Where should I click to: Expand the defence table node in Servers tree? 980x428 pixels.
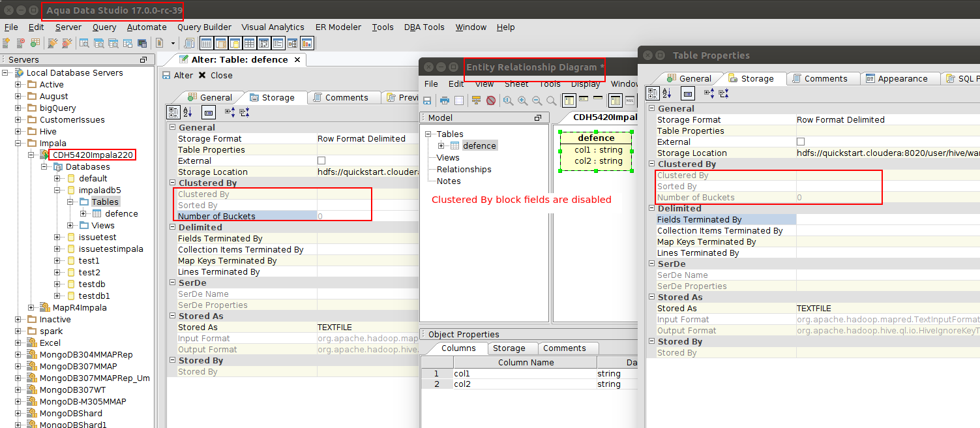[83, 213]
